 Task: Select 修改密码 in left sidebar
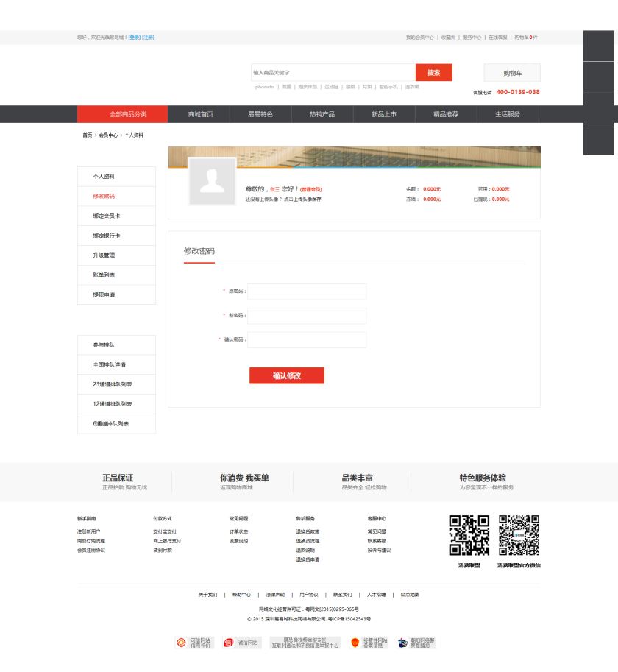(x=116, y=197)
